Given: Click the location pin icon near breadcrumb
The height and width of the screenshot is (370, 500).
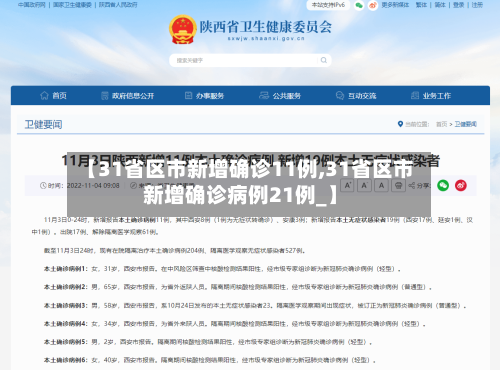Looking at the screenshot, I should (x=400, y=124).
